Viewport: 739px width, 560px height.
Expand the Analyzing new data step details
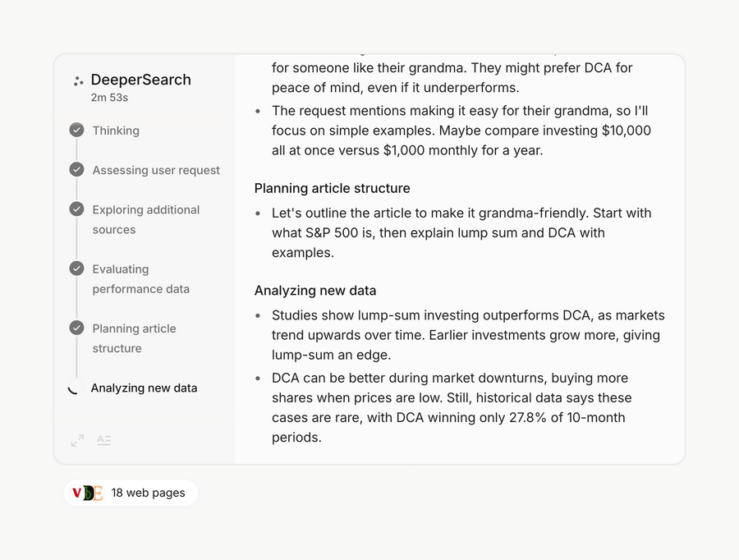[x=144, y=388]
